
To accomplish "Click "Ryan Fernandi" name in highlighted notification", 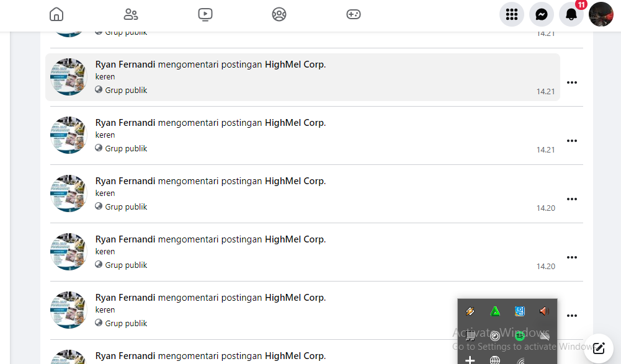I will coord(125,64).
